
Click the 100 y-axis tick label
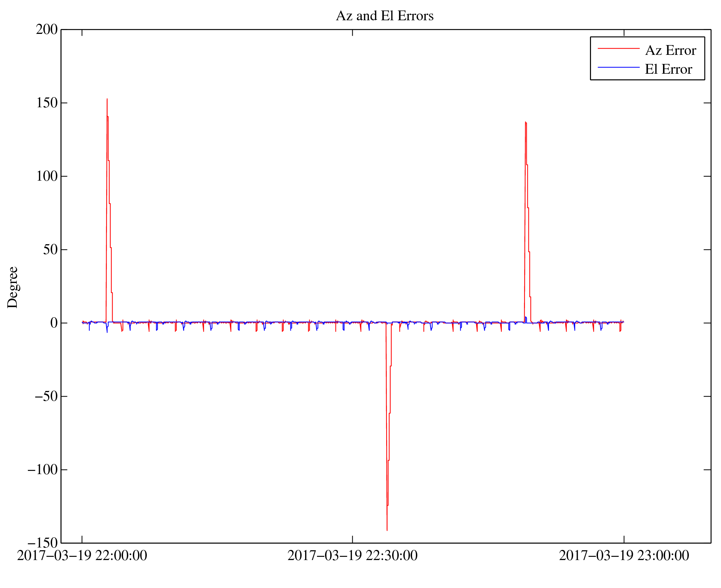[47, 176]
